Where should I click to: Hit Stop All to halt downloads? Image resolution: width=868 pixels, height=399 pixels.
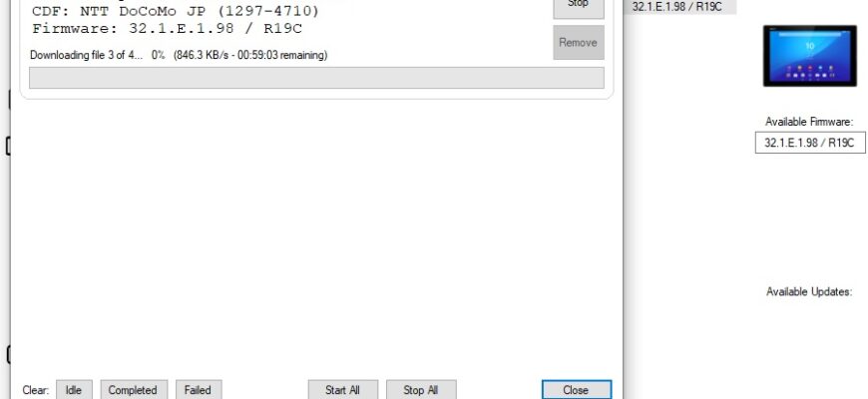point(421,390)
